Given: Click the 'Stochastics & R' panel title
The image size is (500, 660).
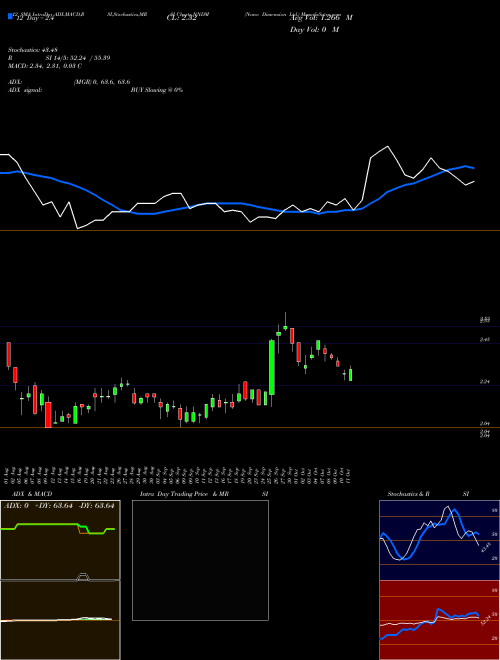Looking at the screenshot, I should click(x=408, y=494).
